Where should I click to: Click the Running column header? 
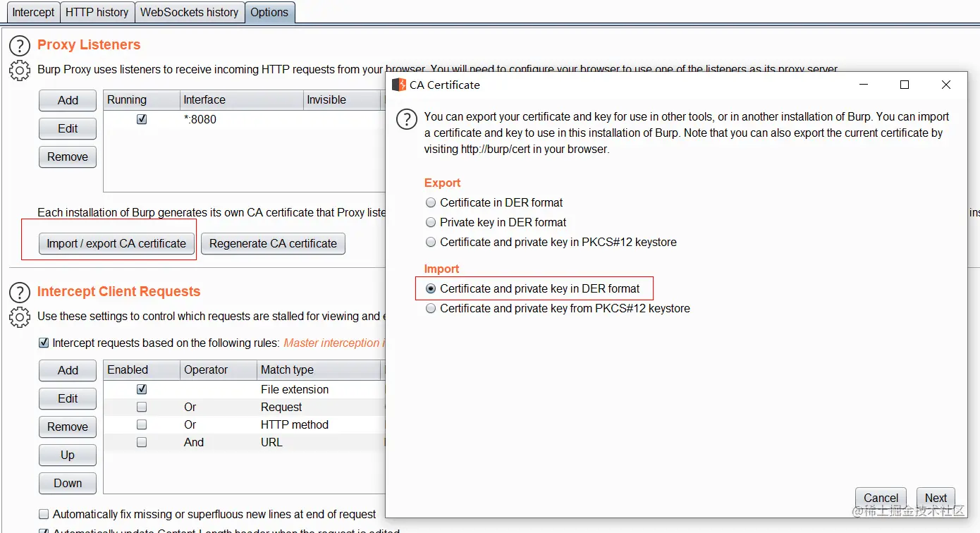pyautogui.click(x=142, y=100)
